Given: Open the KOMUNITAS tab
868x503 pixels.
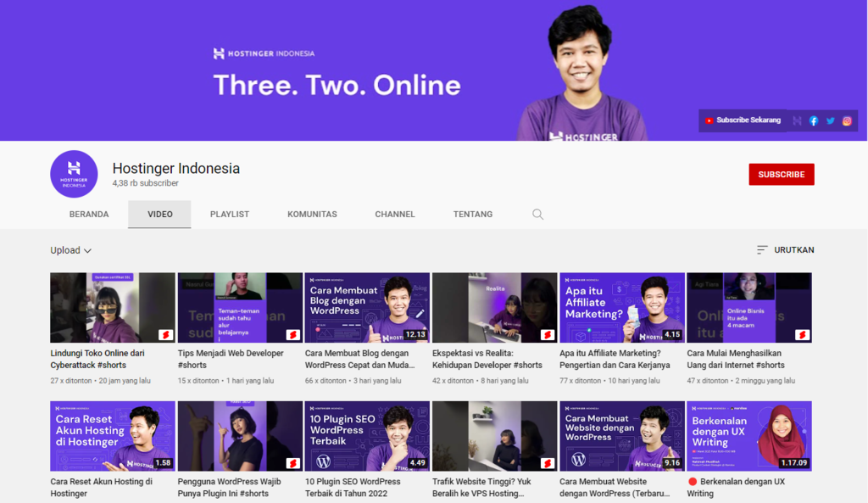Looking at the screenshot, I should click(312, 214).
